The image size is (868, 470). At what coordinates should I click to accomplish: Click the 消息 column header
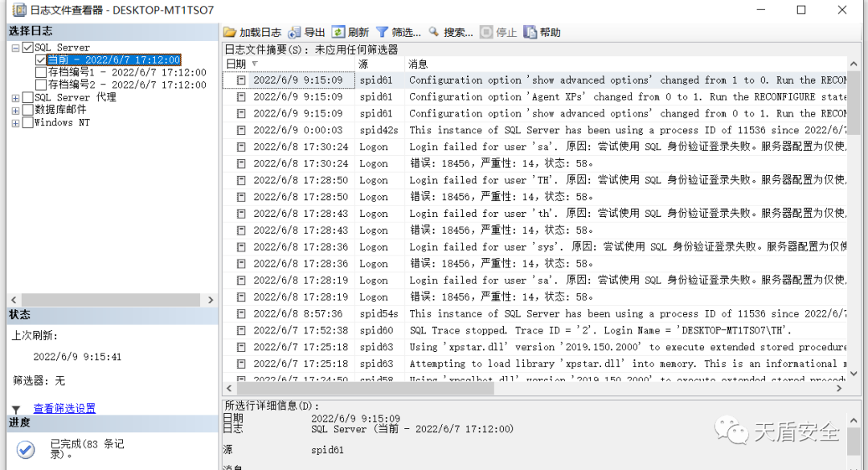(x=418, y=63)
